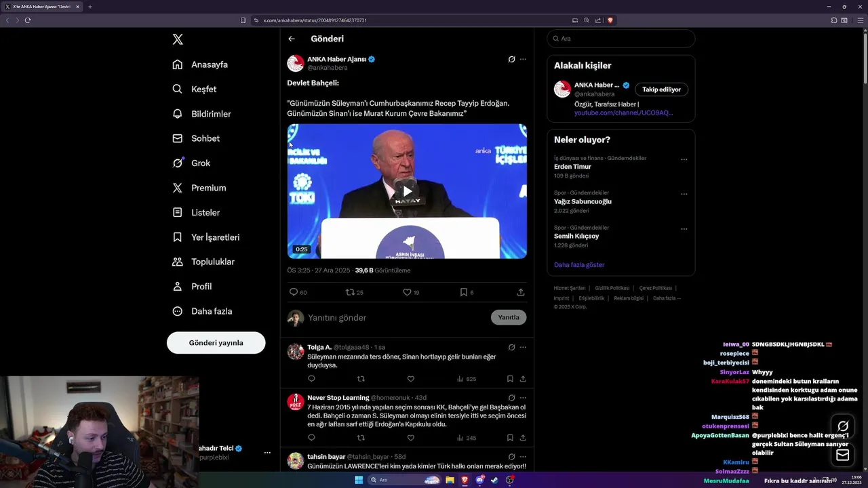Click the Yanıtla button
Screen dimensions: 868x488
[509, 317]
